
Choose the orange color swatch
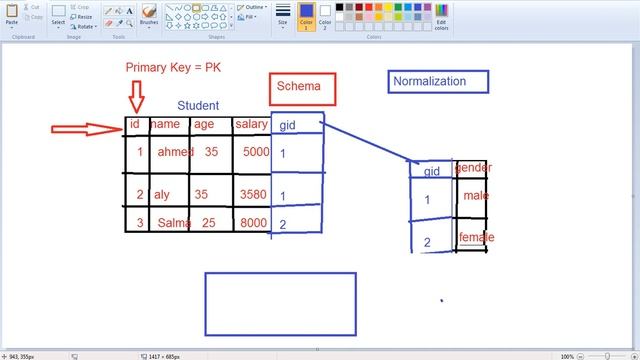coord(379,7)
